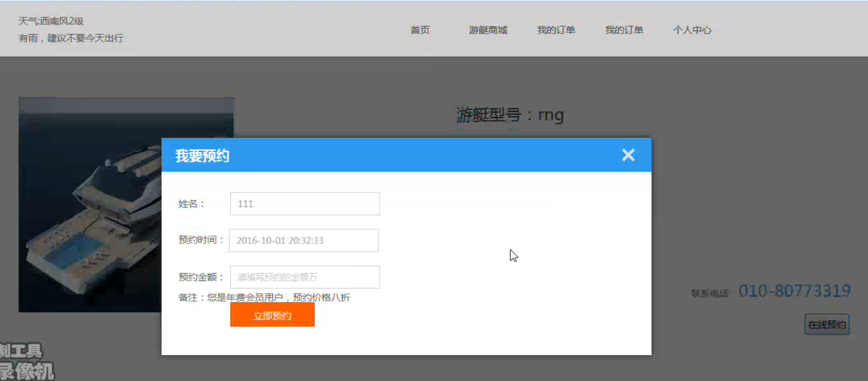Open 游艇商城 in the navigation bar

[x=488, y=30]
